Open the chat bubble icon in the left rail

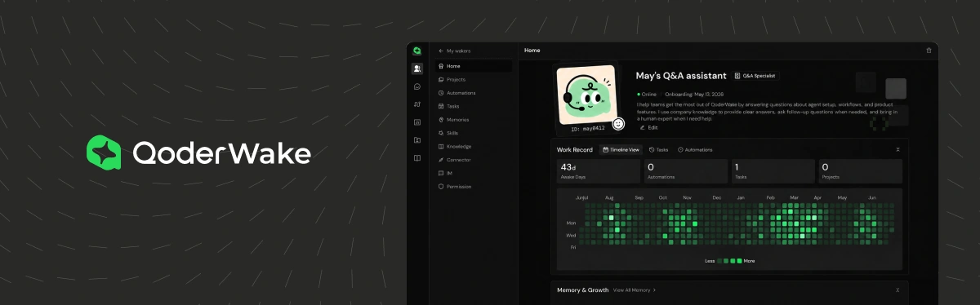click(x=417, y=86)
